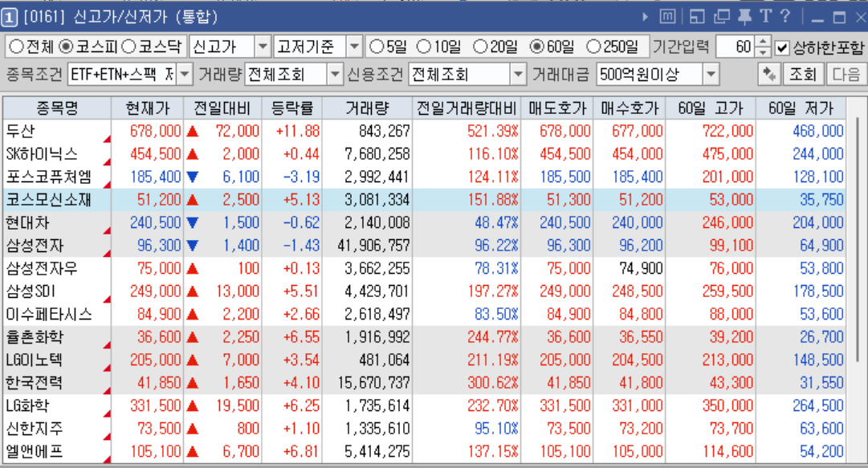
Task: Sort by the 거래량 column header
Action: click(367, 108)
